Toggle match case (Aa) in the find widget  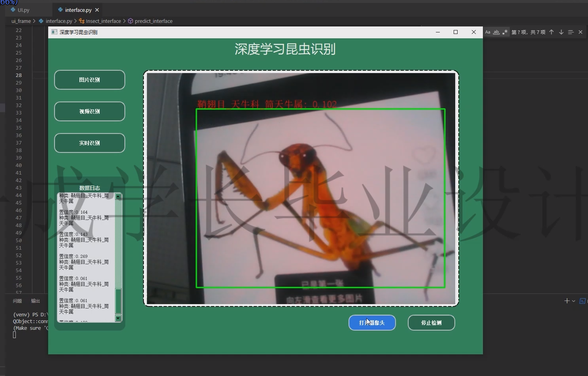pos(488,32)
